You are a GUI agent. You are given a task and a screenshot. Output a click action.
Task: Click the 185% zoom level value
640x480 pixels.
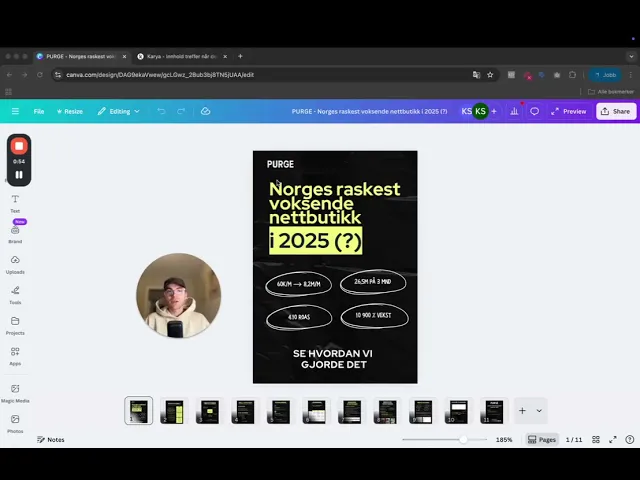504,440
